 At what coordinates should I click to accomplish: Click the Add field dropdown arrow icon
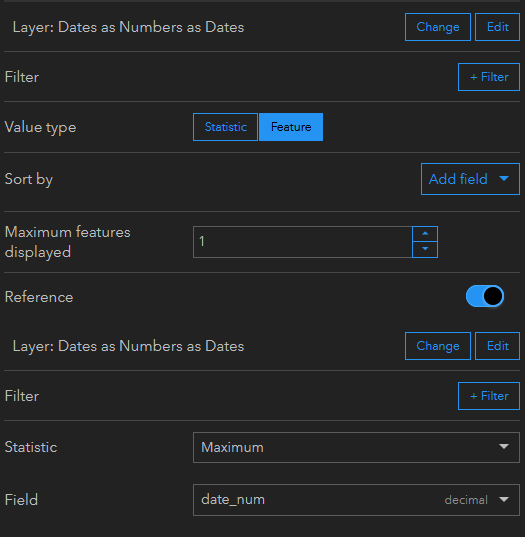click(x=504, y=178)
